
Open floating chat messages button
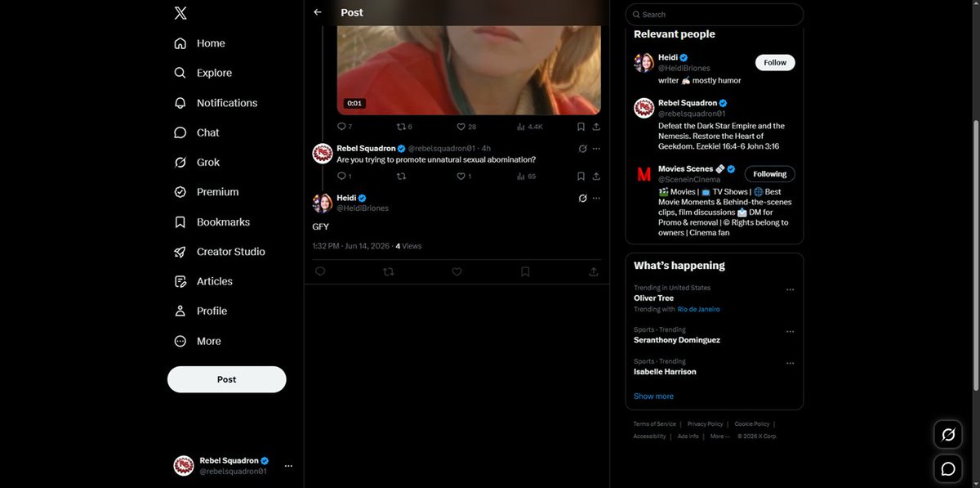coord(948,468)
